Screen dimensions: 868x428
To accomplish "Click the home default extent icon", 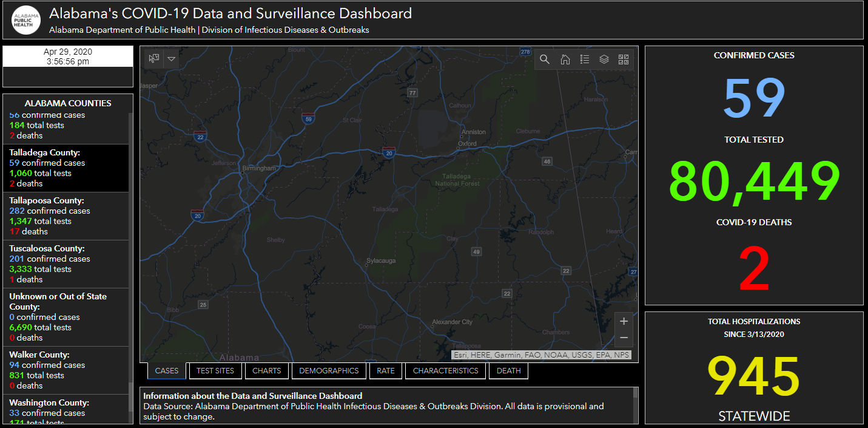I will 565,59.
